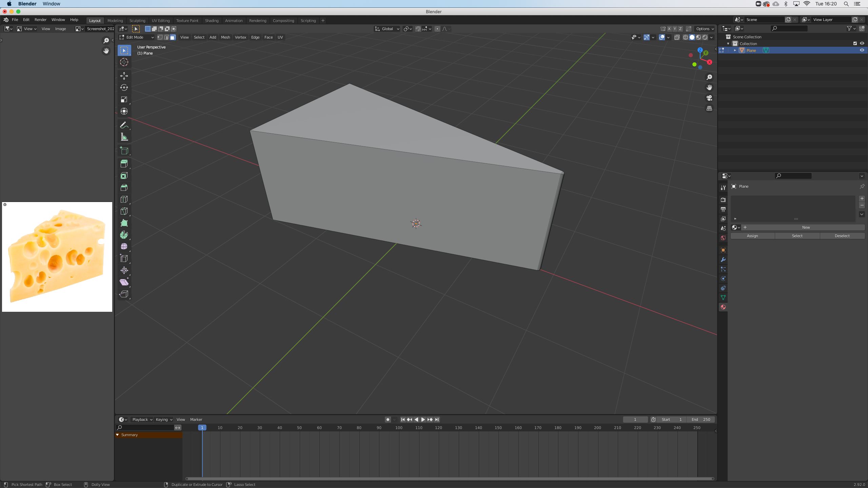This screenshot has height=488, width=868.
Task: Collapse the Summary row in timeline
Action: 118,435
